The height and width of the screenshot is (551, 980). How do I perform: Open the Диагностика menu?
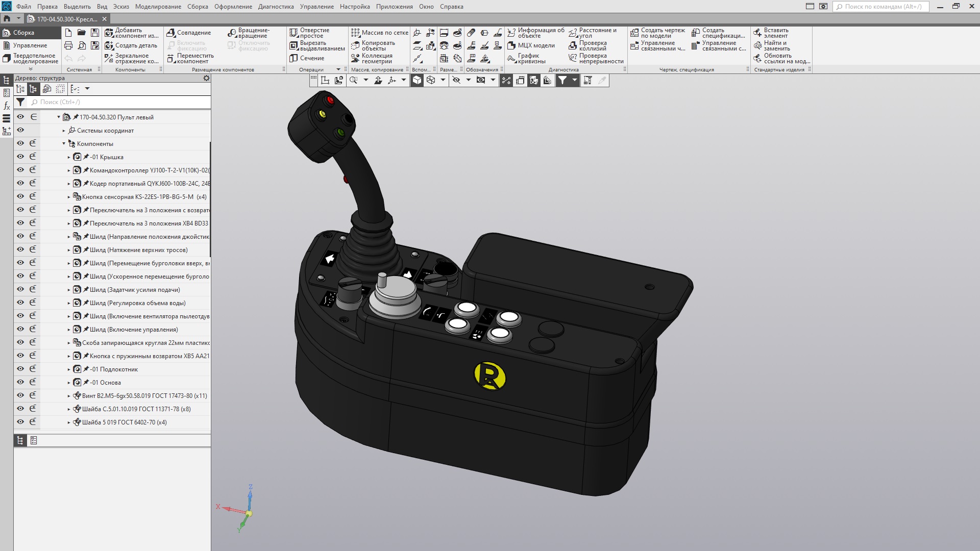276,7
